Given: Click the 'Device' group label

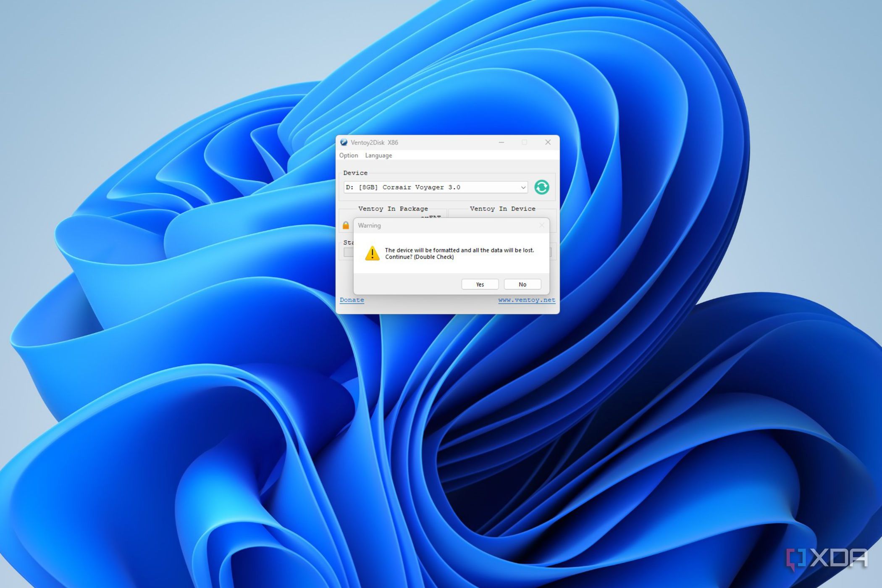Looking at the screenshot, I should 355,173.
